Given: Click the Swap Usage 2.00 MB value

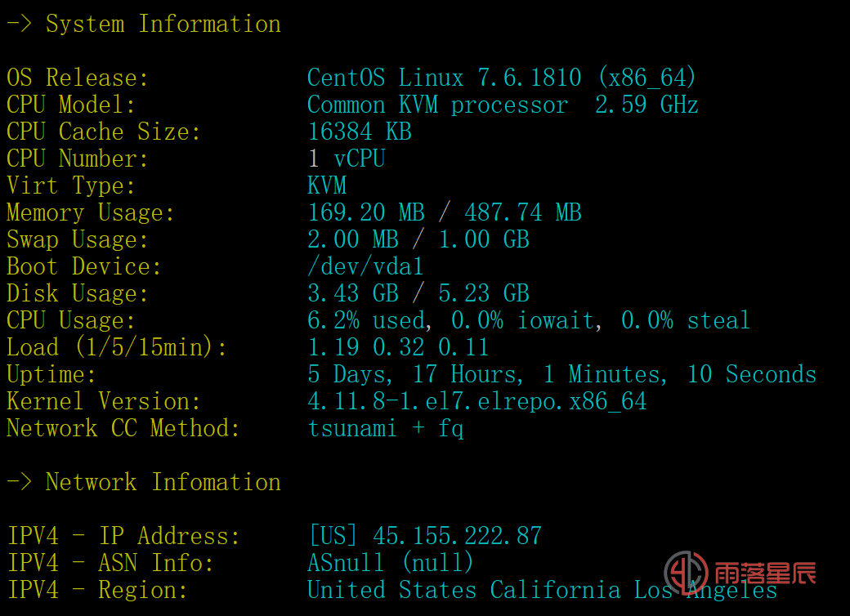Looking at the screenshot, I should click(x=353, y=239).
